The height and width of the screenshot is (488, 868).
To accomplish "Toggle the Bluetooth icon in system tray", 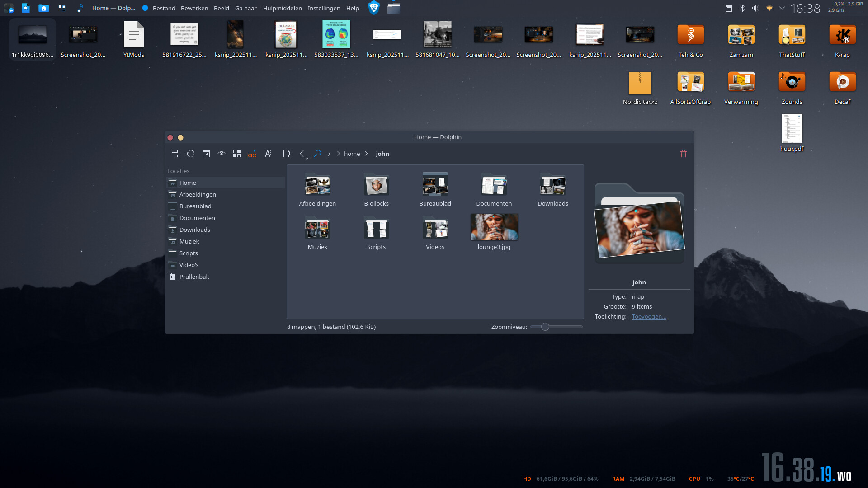I will (742, 8).
